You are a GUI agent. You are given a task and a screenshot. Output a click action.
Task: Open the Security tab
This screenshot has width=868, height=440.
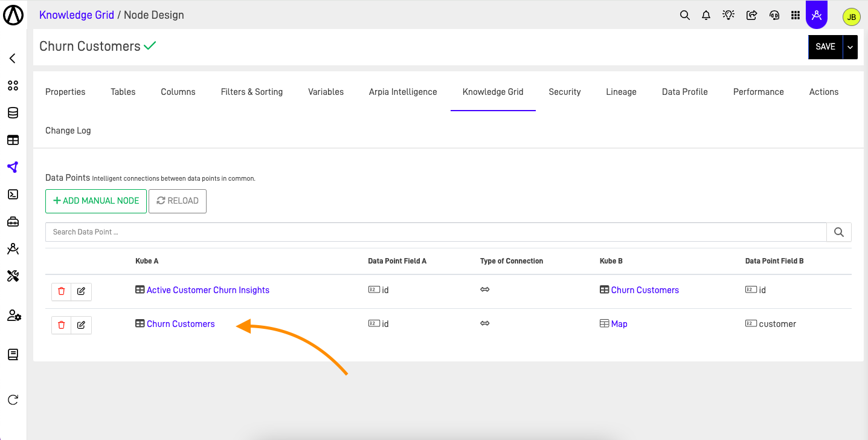pyautogui.click(x=565, y=92)
